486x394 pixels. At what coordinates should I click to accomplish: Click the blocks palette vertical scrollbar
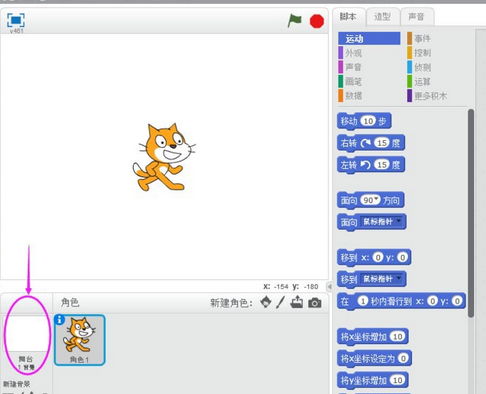pos(471,213)
